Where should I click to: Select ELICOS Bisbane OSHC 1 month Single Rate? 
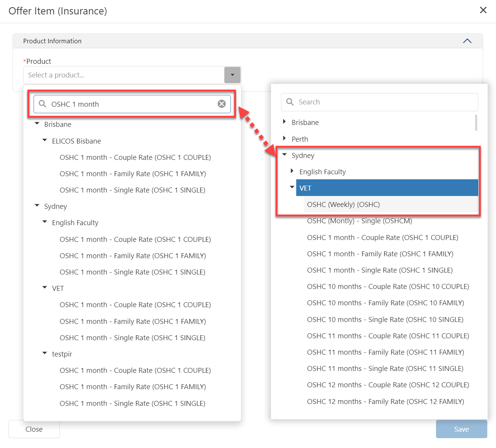coord(132,190)
